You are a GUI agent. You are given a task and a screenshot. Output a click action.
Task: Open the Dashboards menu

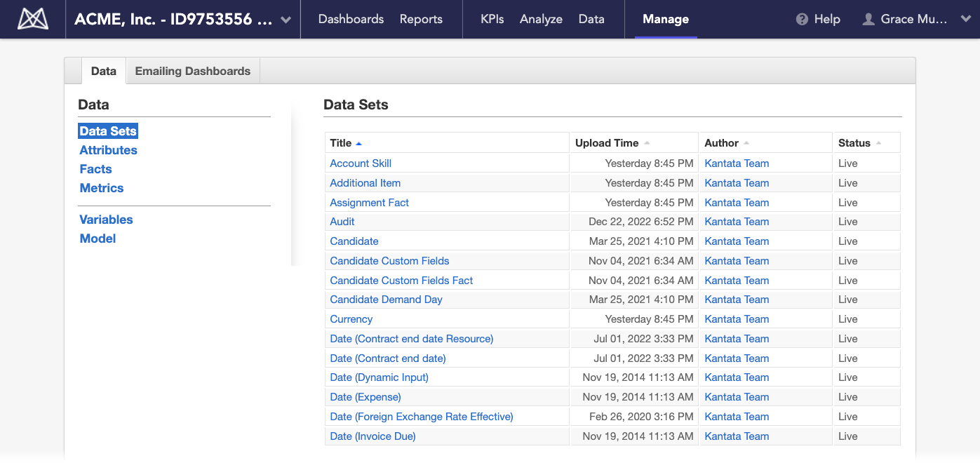click(351, 19)
